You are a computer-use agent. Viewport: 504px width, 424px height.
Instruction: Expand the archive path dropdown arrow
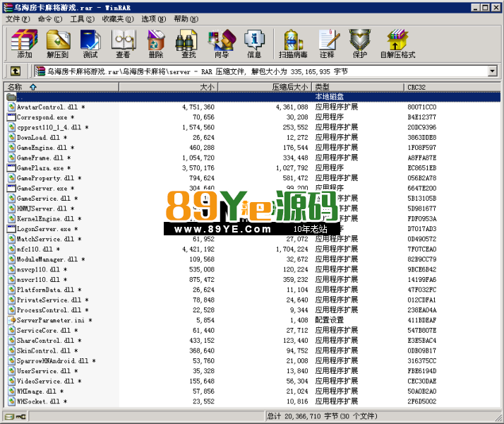492,71
